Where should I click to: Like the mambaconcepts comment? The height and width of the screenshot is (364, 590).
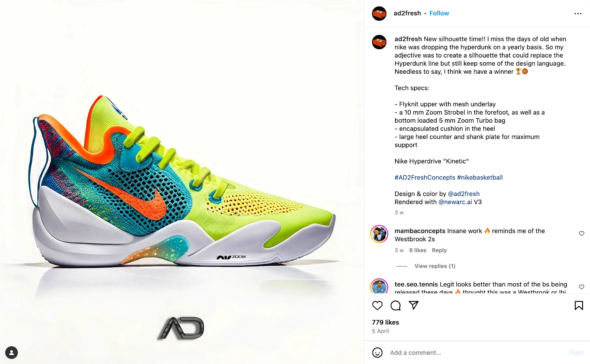[582, 234]
